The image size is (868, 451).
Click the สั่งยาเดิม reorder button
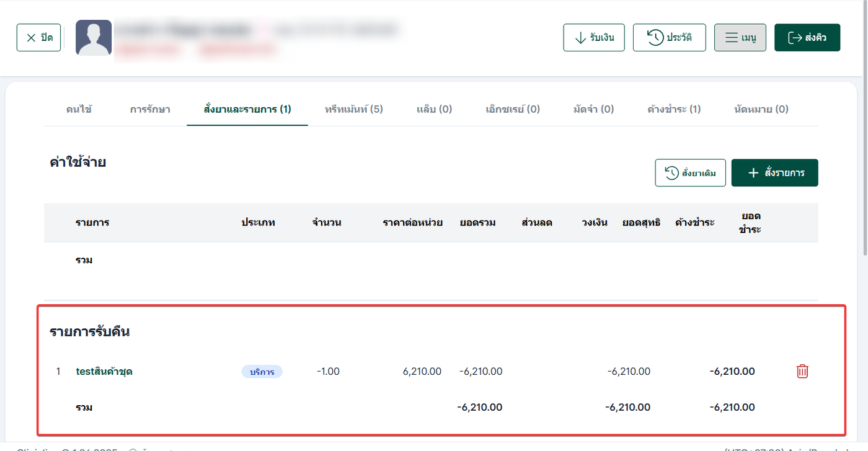(690, 173)
